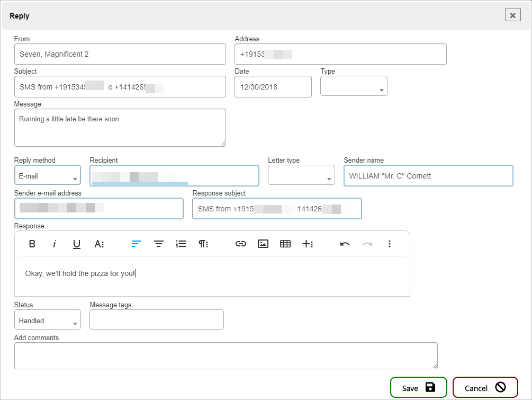This screenshot has height=400, width=532.
Task: Center-align the response text
Action: point(159,244)
